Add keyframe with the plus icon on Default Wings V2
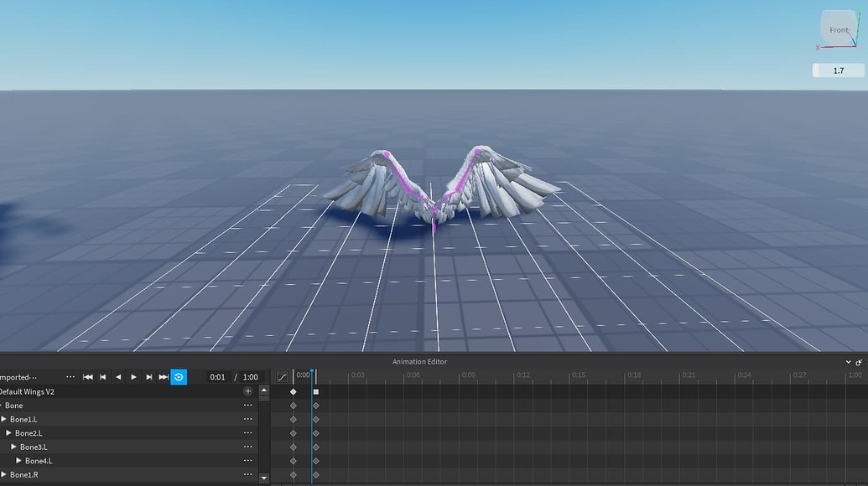 (x=248, y=390)
